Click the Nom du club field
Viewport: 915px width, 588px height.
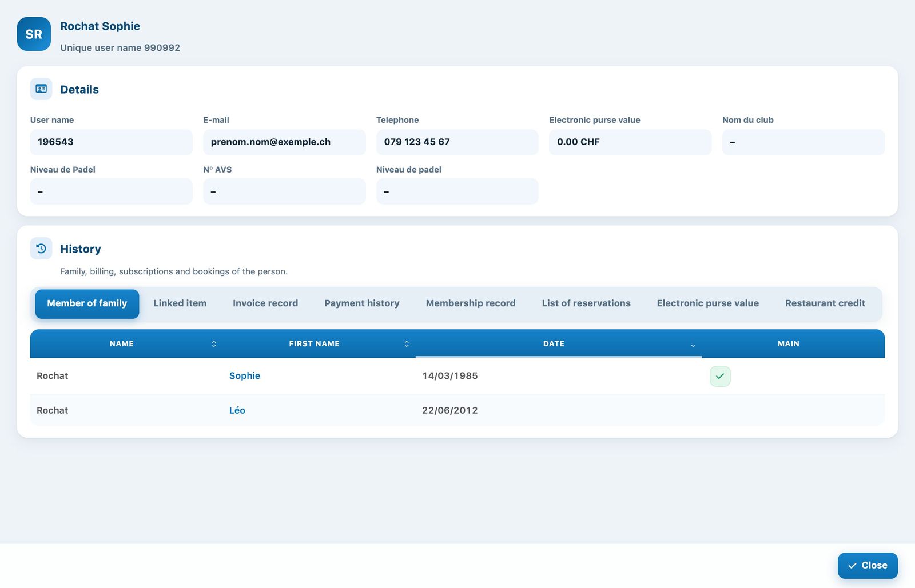[803, 142]
